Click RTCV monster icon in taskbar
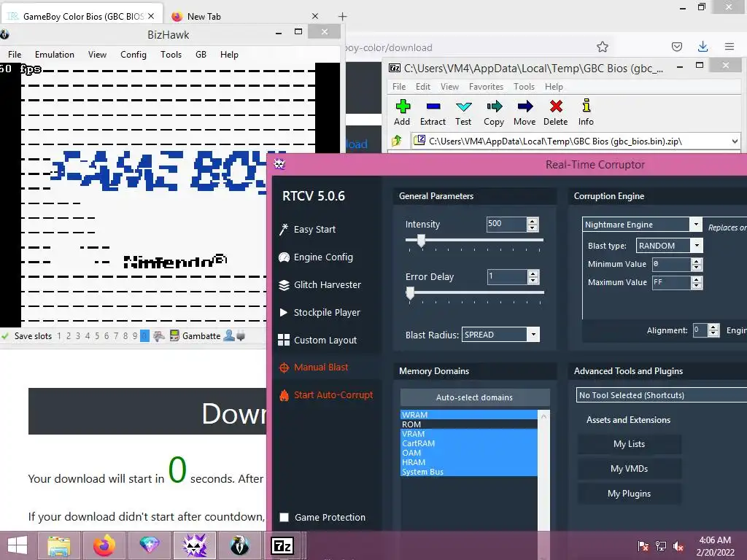Image resolution: width=747 pixels, height=560 pixels. (194, 545)
